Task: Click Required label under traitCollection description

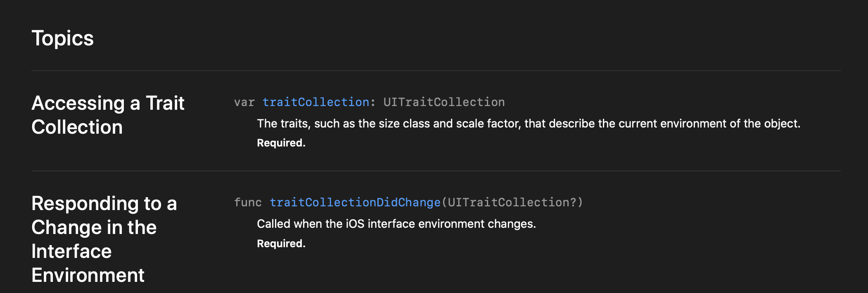Action: click(x=281, y=143)
